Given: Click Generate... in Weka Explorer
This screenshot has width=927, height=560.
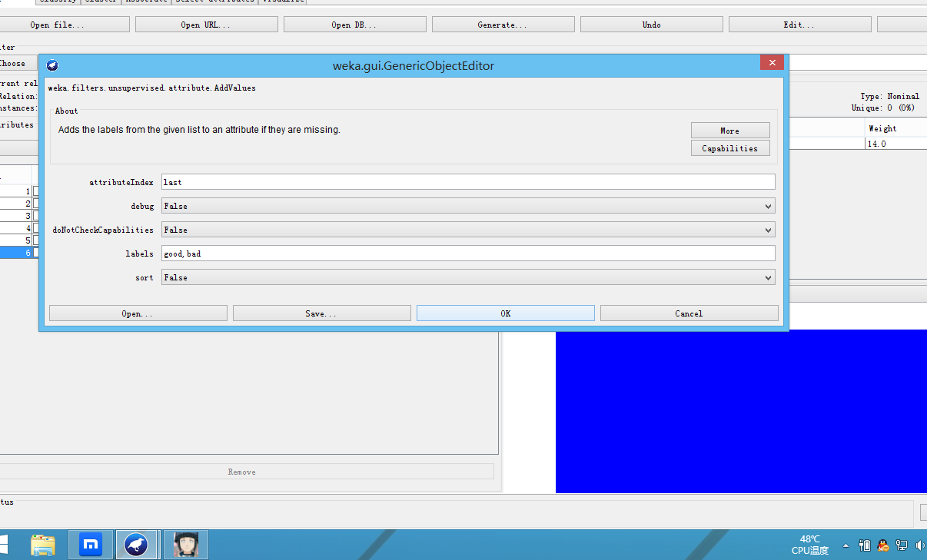Looking at the screenshot, I should coord(503,25).
